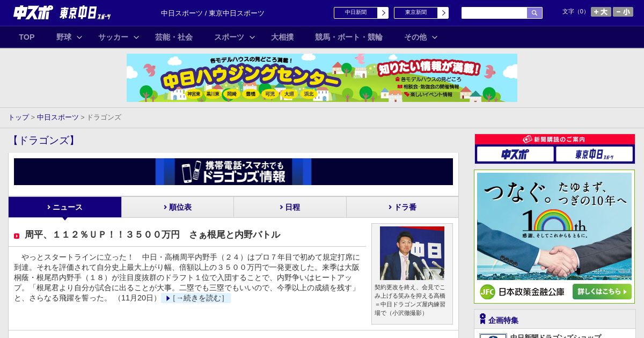Click the 企画特集 ribbon icon
The image size is (644, 338).
click(x=482, y=319)
